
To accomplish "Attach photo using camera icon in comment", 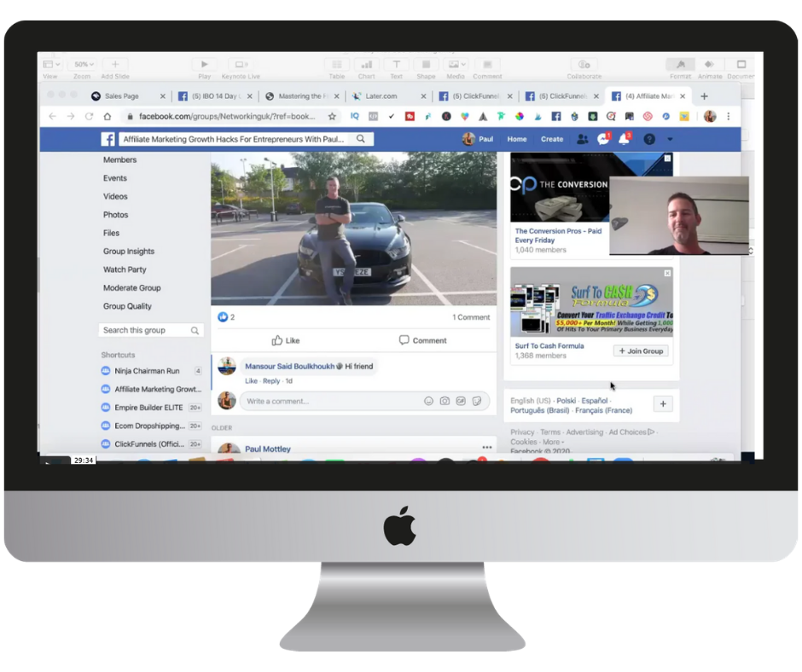I will pos(445,401).
